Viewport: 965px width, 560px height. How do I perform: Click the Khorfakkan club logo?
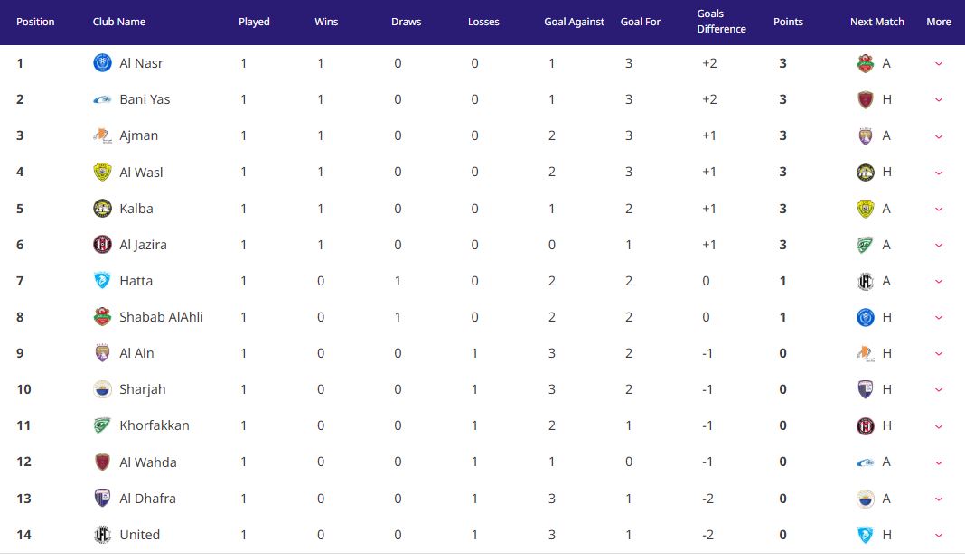pos(102,425)
